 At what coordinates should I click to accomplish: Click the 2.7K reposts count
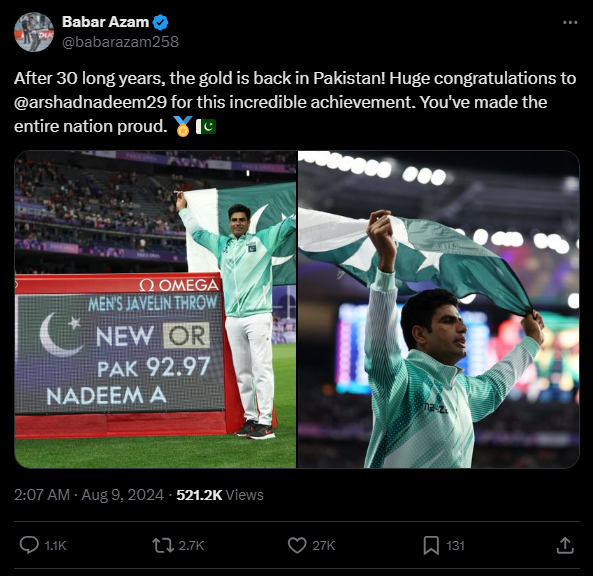[191, 545]
